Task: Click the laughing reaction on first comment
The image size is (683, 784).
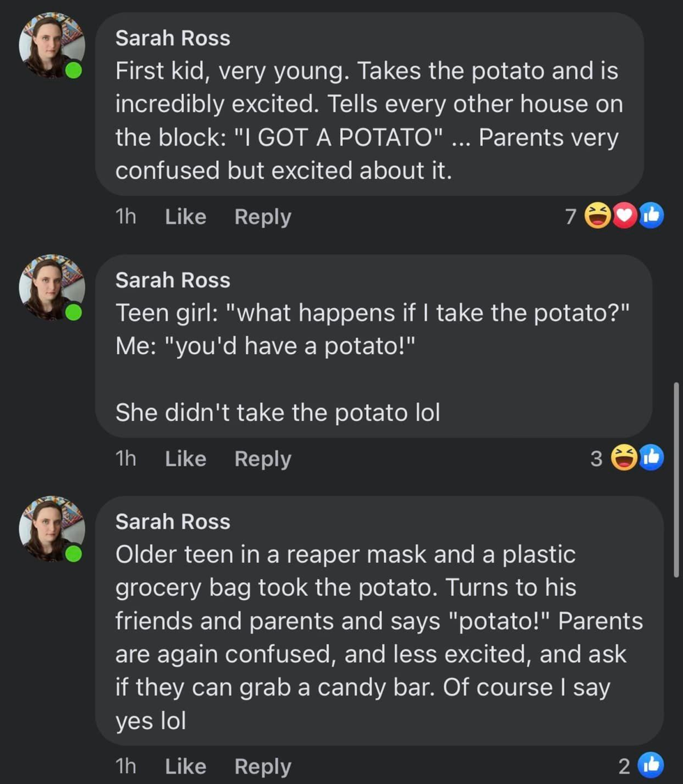Action: click(597, 217)
